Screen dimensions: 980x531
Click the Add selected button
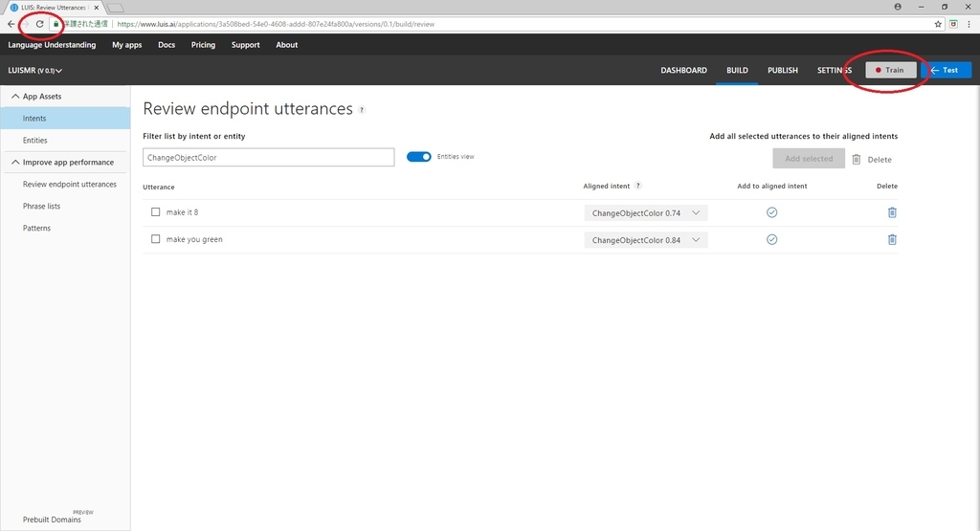pos(809,159)
